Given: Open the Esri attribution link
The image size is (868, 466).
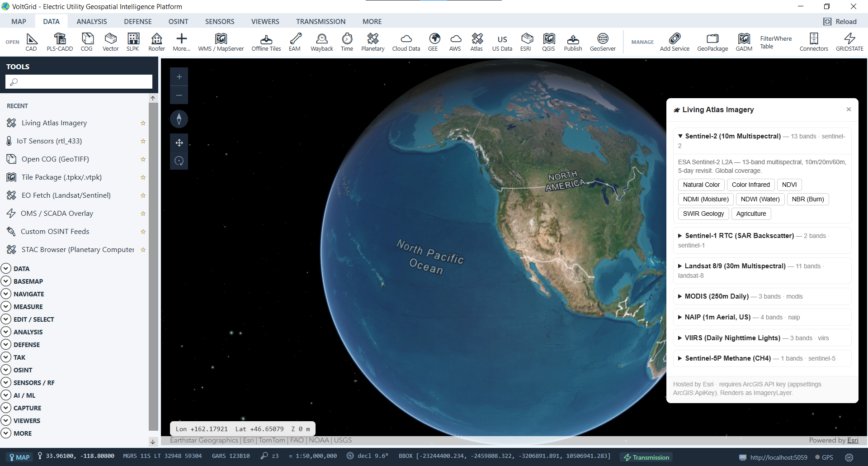Looking at the screenshot, I should click(853, 440).
